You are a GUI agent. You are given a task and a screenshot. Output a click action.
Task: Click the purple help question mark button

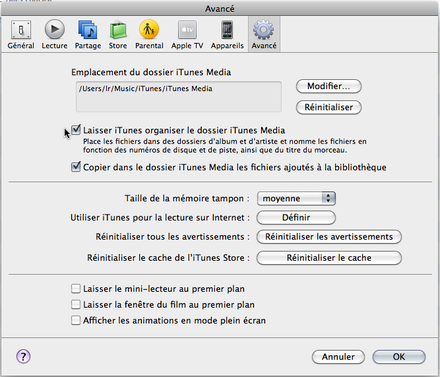point(23,356)
